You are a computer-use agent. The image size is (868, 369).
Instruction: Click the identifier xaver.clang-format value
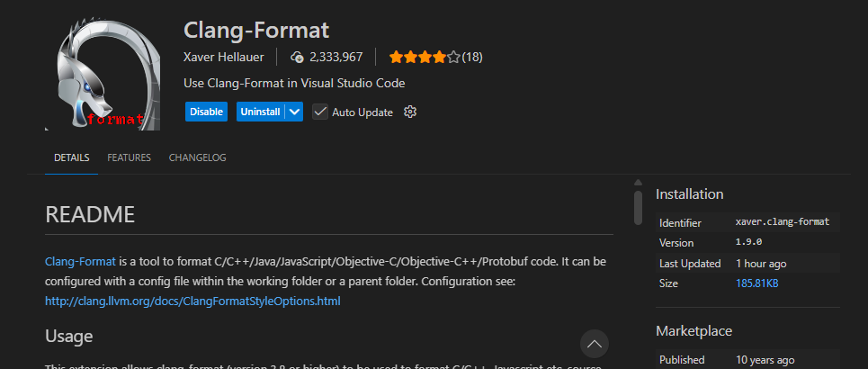[x=783, y=221]
